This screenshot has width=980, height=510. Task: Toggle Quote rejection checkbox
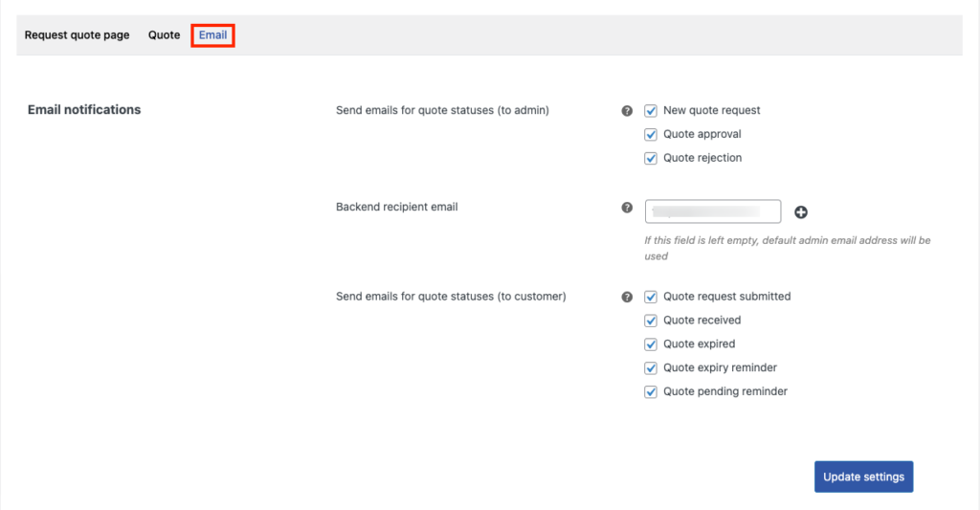tap(651, 158)
